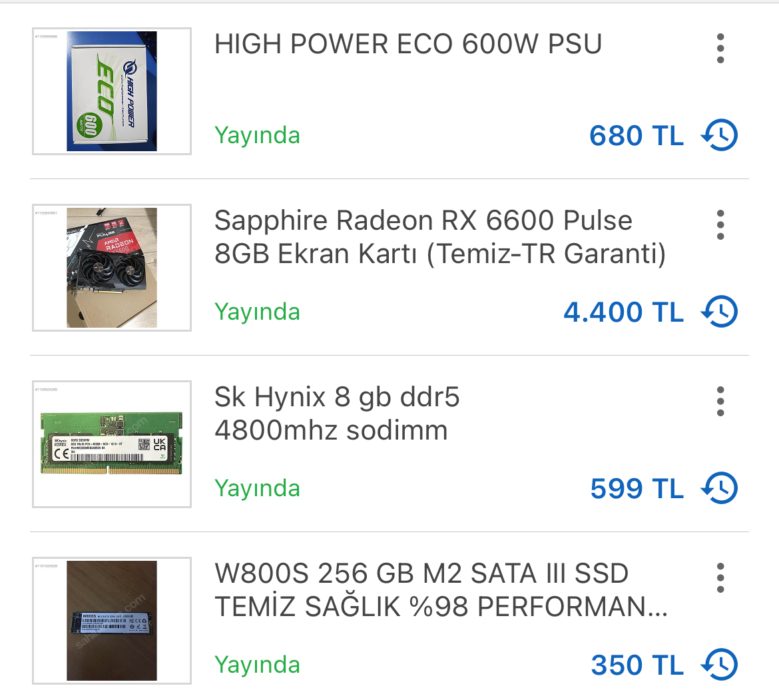The image size is (779, 700).
Task: Open three-dot menu for Sapphire Radeon RX 6600
Action: [720, 225]
